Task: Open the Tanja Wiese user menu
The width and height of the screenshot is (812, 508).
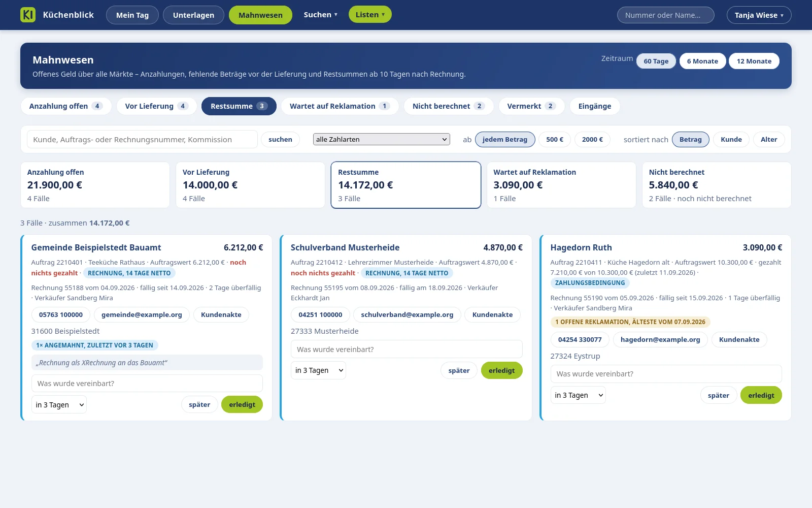Action: click(x=759, y=15)
